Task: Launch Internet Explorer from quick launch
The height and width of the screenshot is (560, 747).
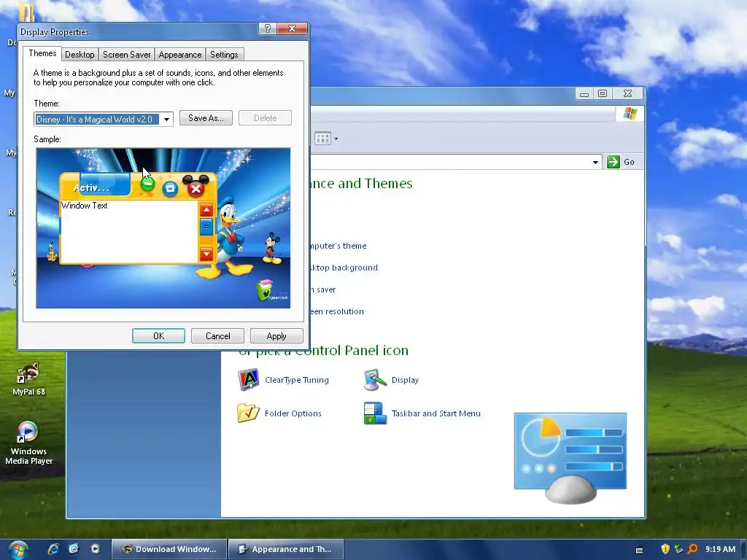Action: [53, 548]
